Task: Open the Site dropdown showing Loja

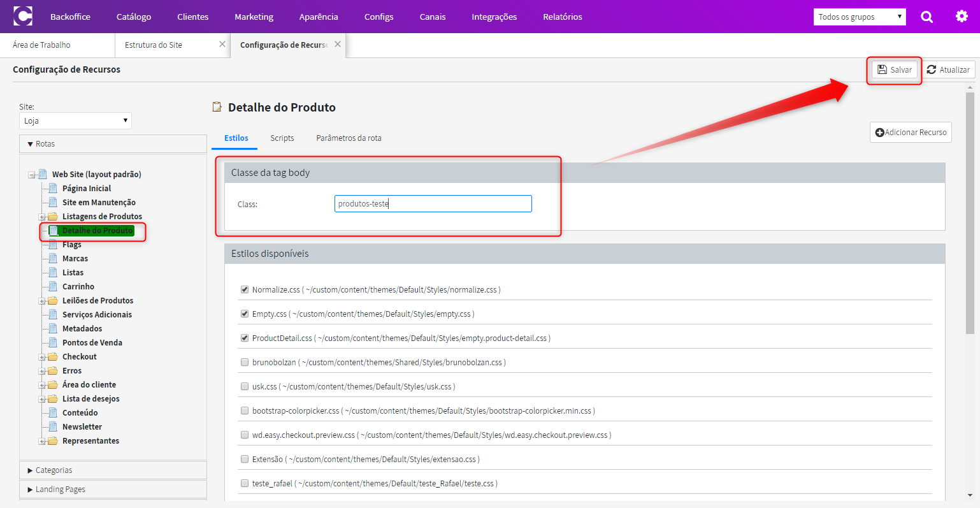Action: [x=75, y=120]
